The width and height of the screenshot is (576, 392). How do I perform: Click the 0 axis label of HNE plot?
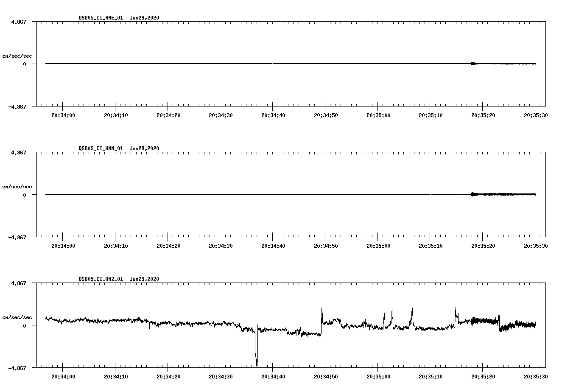click(25, 64)
